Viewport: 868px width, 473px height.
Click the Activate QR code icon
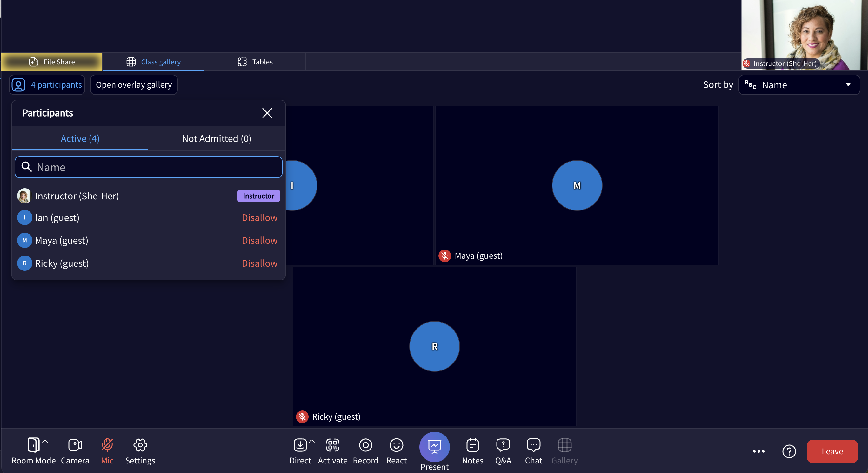[333, 445]
